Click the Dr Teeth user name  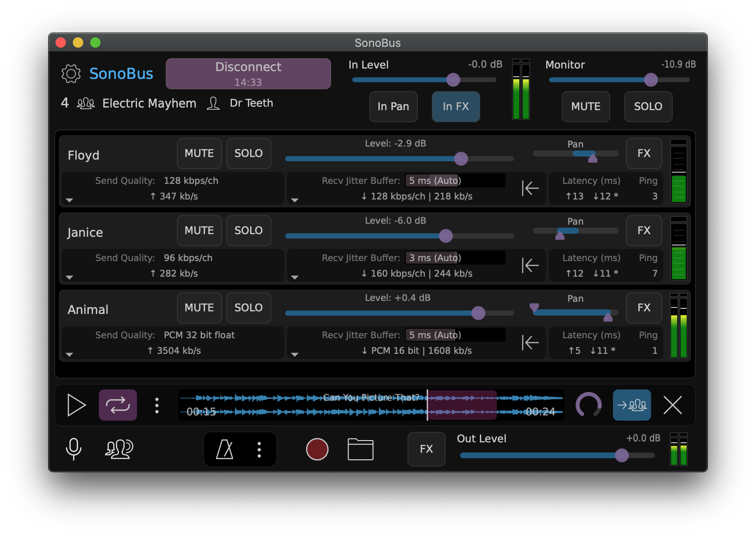click(251, 103)
